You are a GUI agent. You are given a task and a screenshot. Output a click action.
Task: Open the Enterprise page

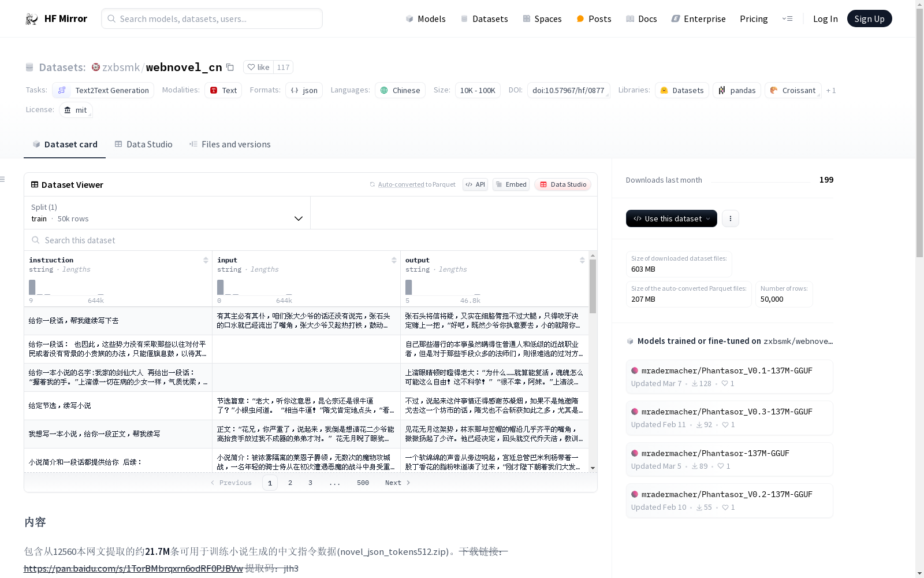click(698, 18)
